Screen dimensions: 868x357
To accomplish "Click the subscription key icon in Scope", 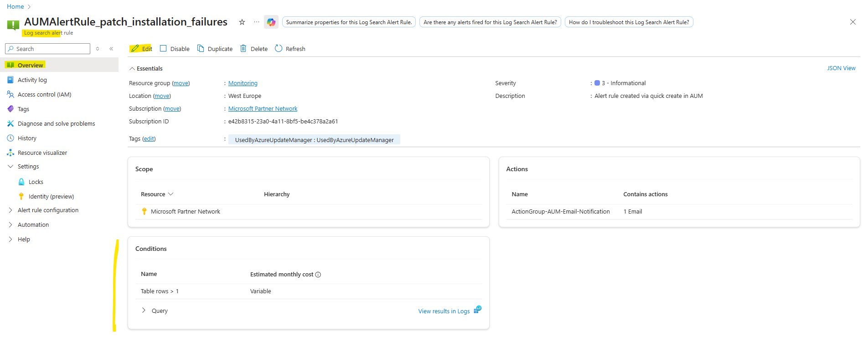I will coord(144,211).
